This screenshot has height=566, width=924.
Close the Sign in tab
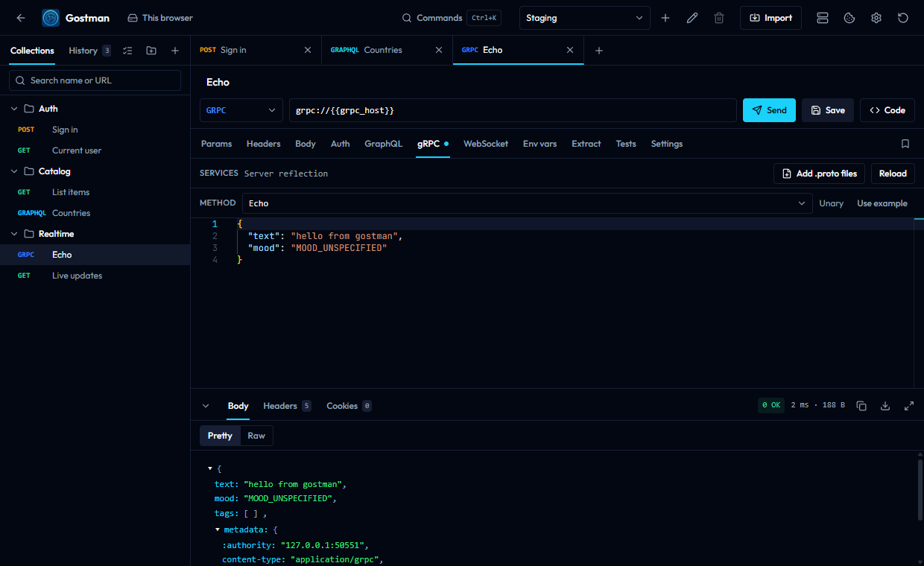pyautogui.click(x=308, y=50)
